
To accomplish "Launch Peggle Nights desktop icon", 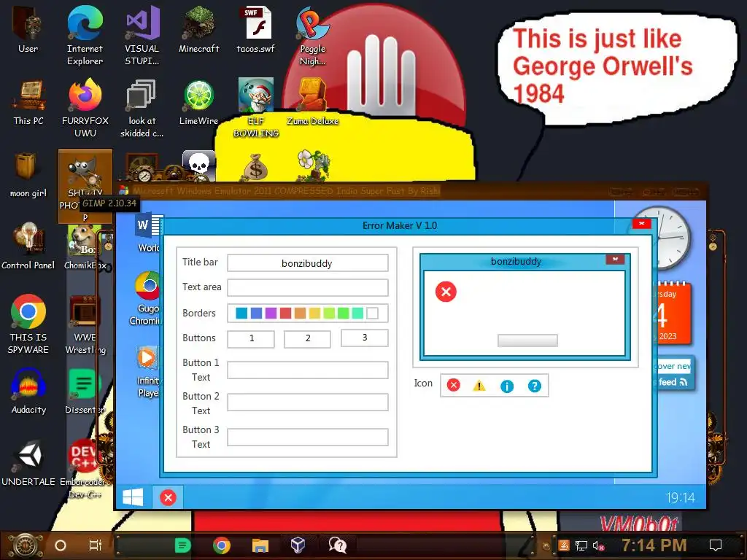I will pos(312,35).
